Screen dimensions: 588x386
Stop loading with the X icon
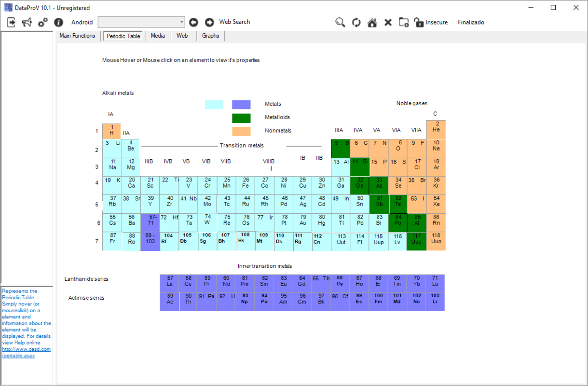[388, 22]
